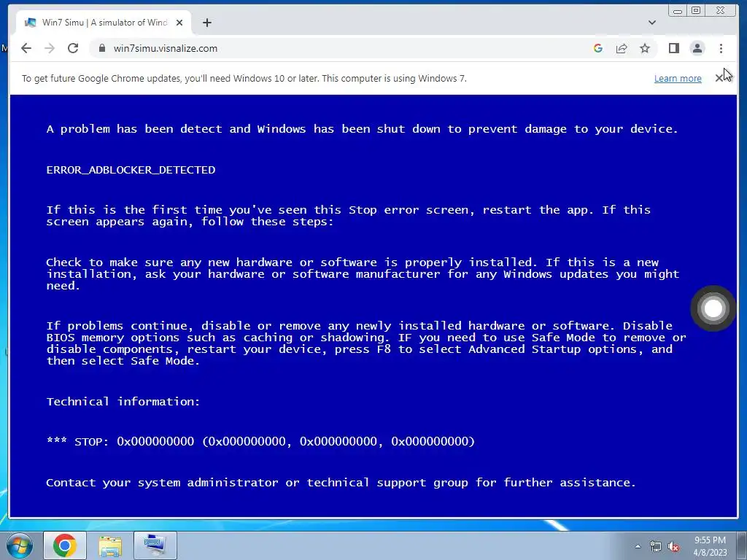Viewport: 747px width, 560px height.
Task: Minimize the Chrome window
Action: [x=678, y=10]
